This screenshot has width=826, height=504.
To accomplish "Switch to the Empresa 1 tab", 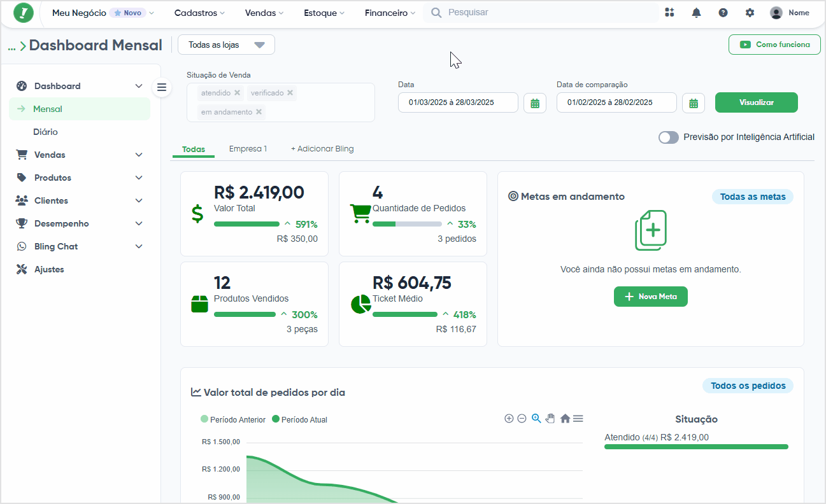I will (x=248, y=149).
